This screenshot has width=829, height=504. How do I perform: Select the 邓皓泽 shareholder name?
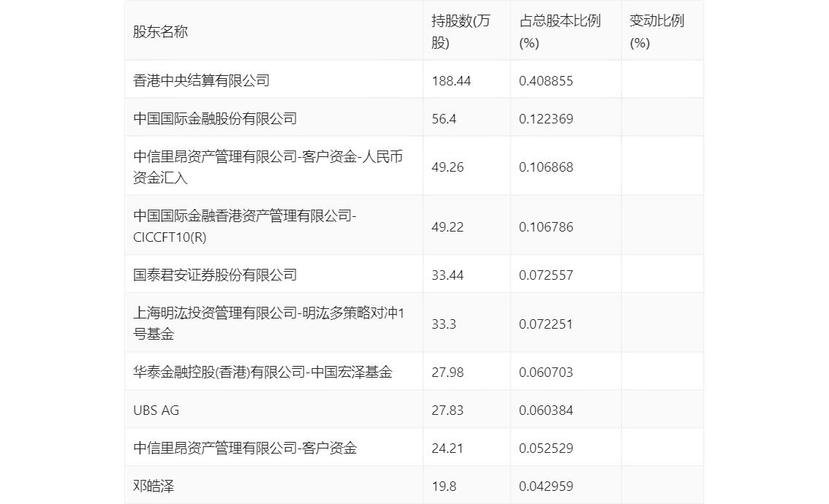(x=154, y=486)
